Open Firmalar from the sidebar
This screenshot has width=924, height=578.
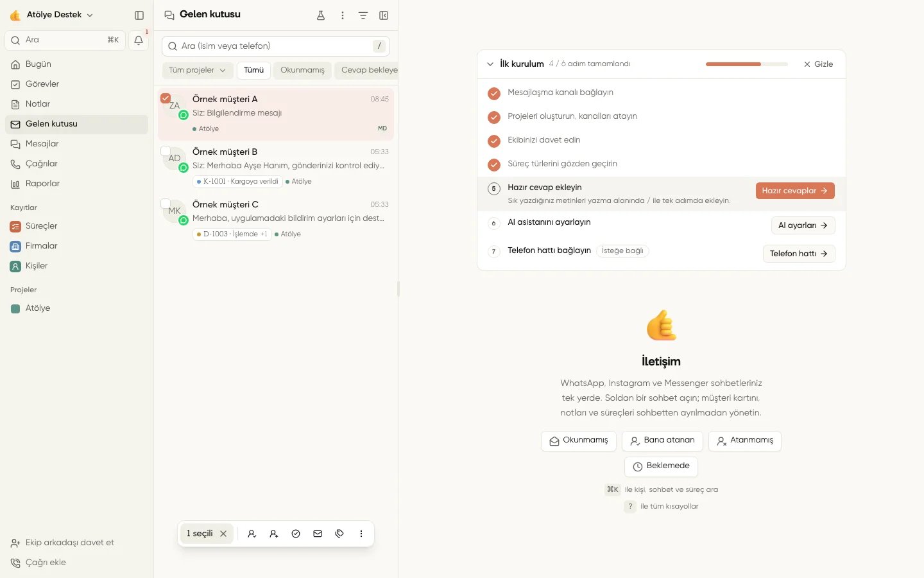[x=76, y=246]
